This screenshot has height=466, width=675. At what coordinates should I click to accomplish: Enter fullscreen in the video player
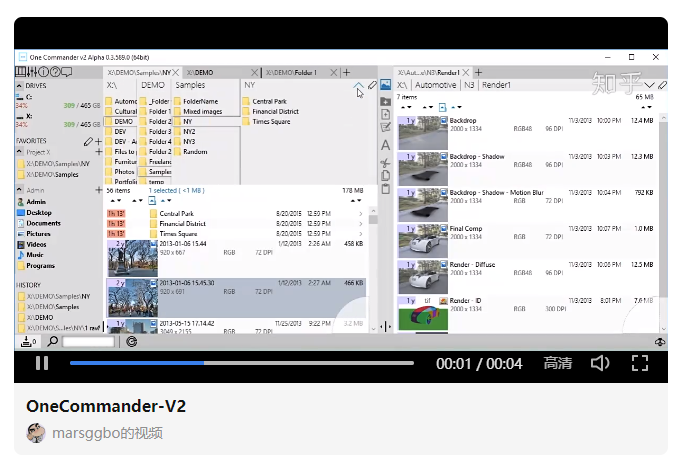tap(640, 363)
